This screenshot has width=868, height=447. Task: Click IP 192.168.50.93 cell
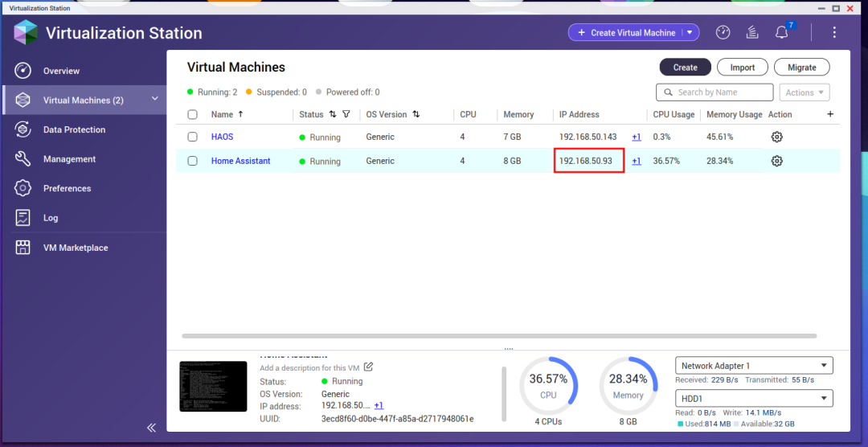coord(586,161)
